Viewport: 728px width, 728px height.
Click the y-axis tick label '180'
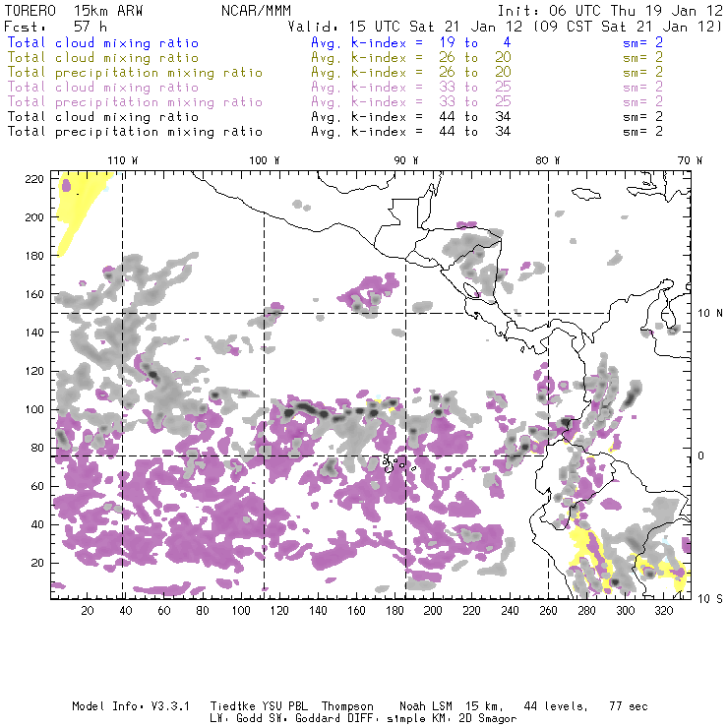point(34,256)
